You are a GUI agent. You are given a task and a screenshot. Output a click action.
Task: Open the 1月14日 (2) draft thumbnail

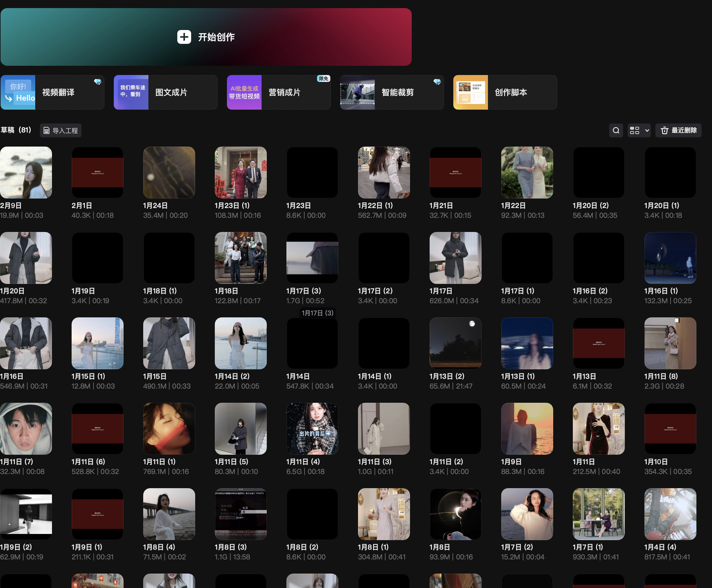[x=241, y=343]
